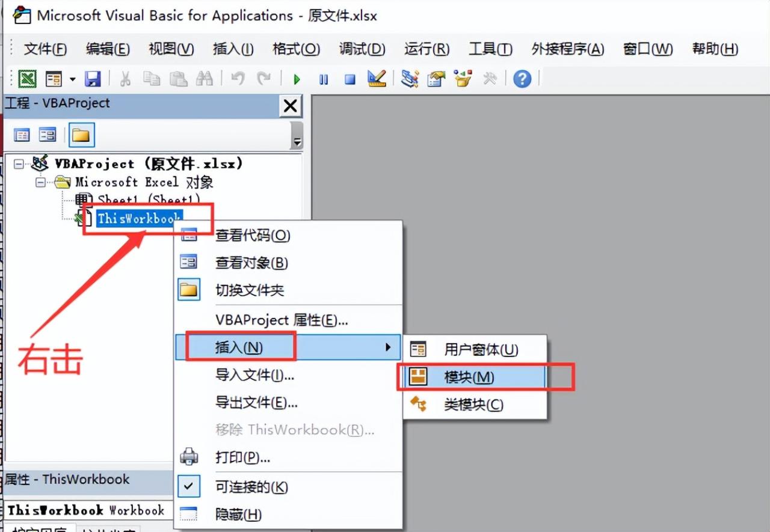
Task: Save the workbook with floppy disk icon
Action: coord(92,79)
